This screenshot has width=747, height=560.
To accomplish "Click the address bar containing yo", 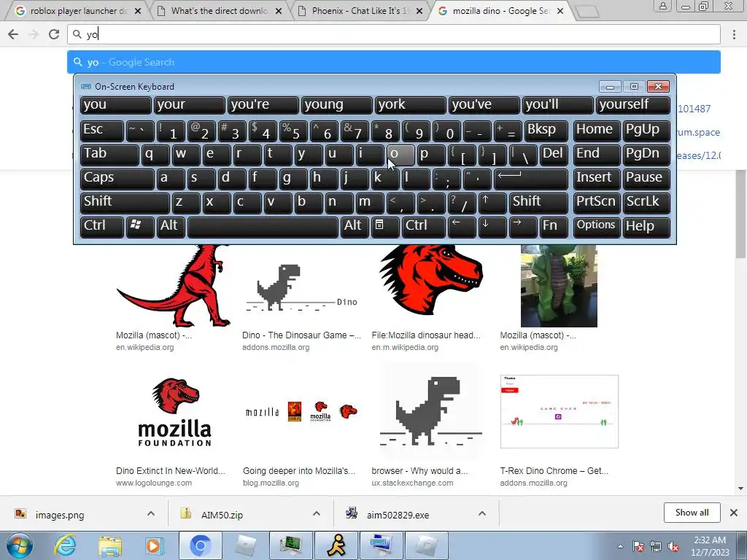I will 394,34.
